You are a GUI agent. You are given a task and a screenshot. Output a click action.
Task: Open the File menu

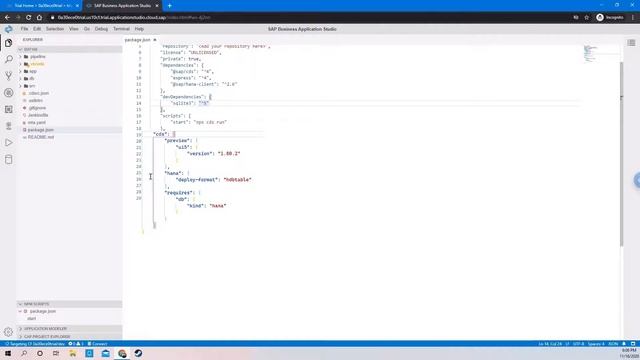point(24,29)
